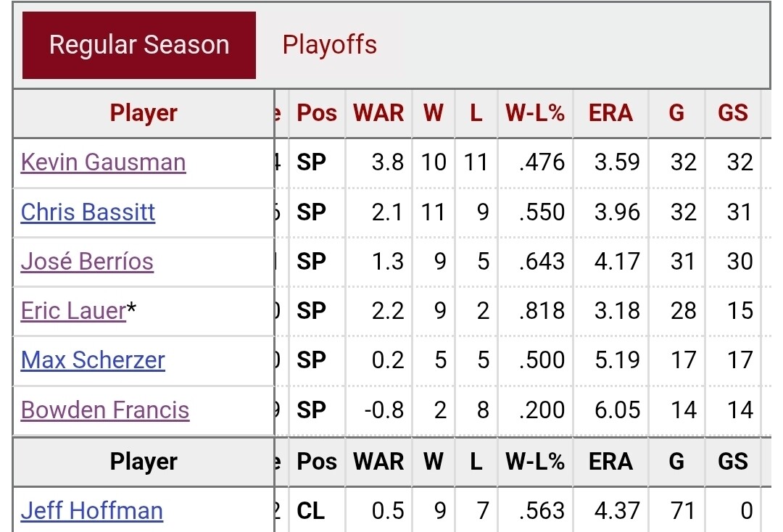Open Max Scherzer's player page

(x=93, y=360)
